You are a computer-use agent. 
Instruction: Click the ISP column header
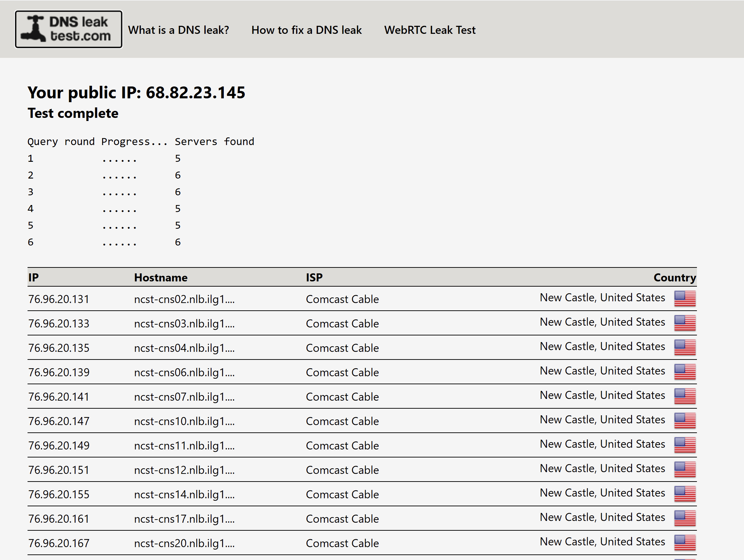[314, 278]
